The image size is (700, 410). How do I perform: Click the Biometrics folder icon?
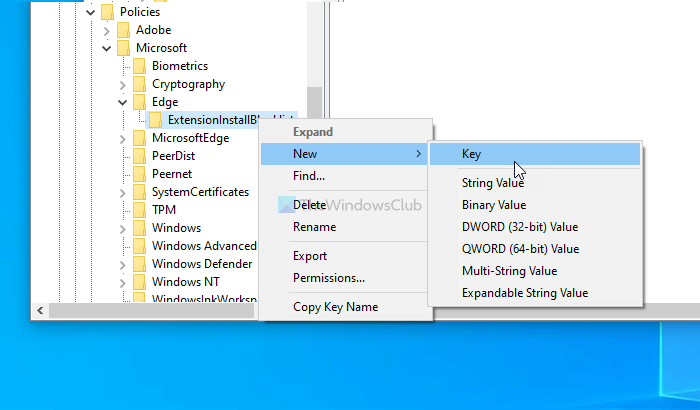[140, 66]
